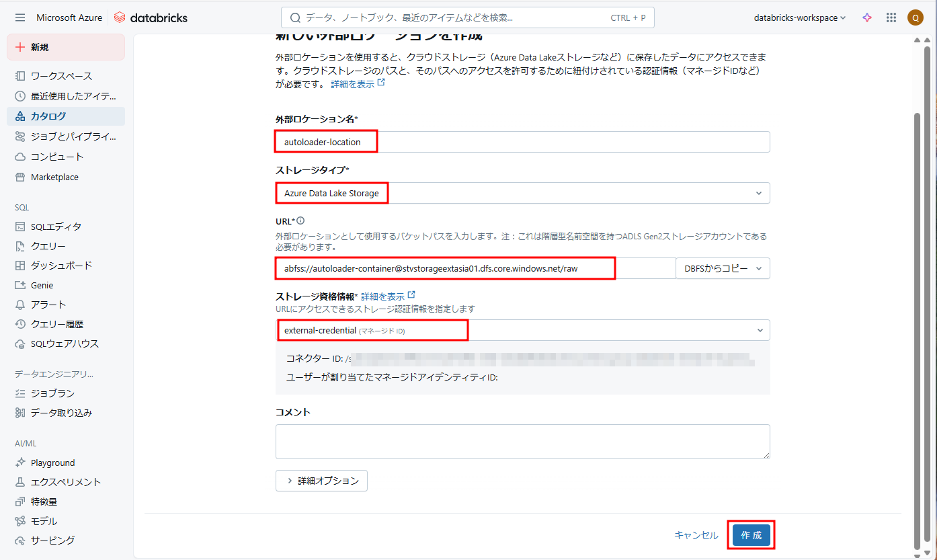Open the storage credential dropdown
The height and width of the screenshot is (560, 937).
coord(522,330)
